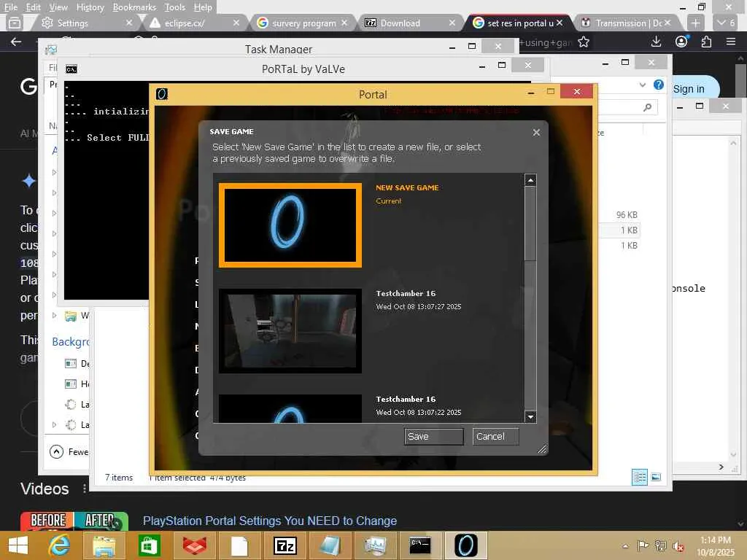Open the command prompt taskbar icon
This screenshot has width=747, height=560.
(x=420, y=545)
